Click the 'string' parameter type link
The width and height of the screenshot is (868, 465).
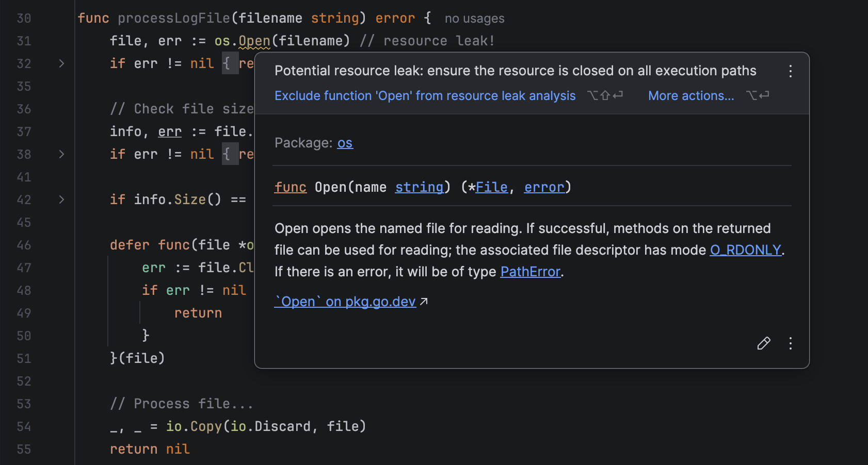(x=419, y=187)
